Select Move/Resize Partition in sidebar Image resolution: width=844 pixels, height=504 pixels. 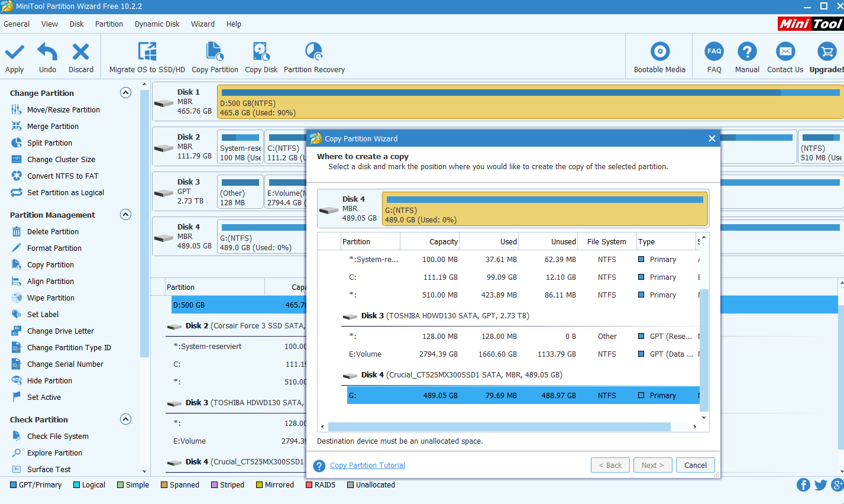pyautogui.click(x=63, y=110)
